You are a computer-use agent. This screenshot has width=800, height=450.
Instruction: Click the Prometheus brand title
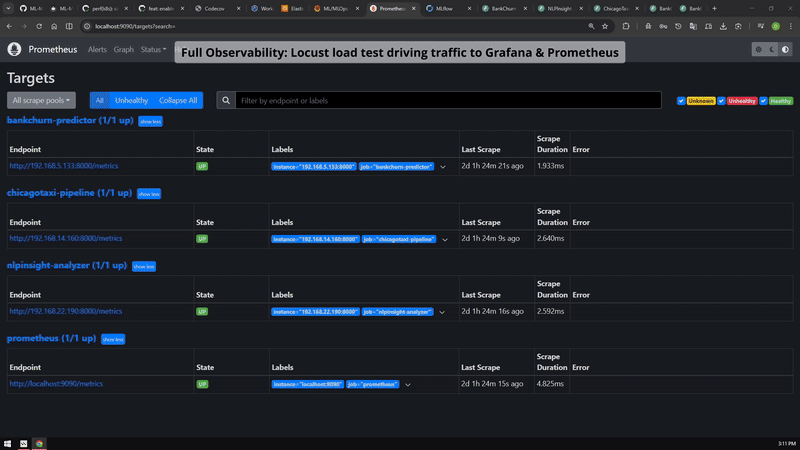53,49
